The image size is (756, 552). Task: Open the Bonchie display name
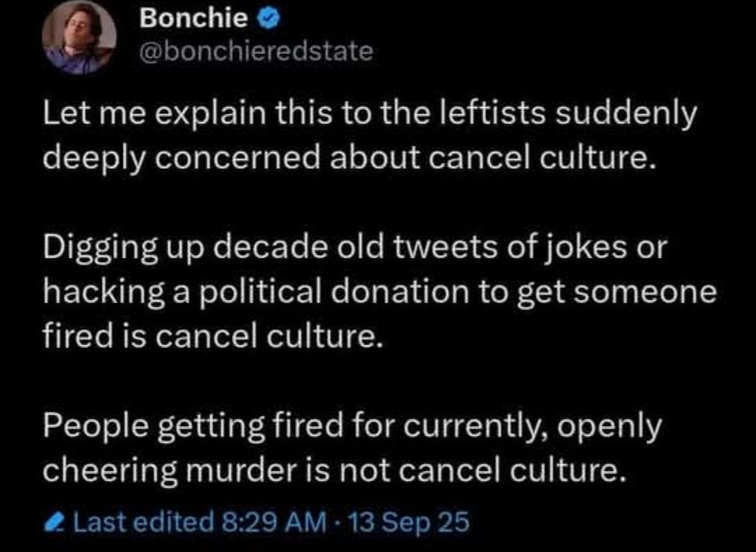(193, 20)
